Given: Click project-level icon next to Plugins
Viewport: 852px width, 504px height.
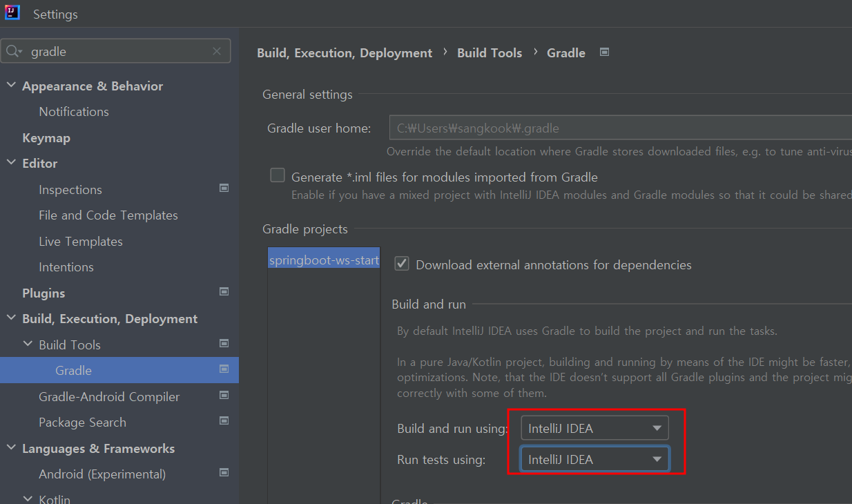Looking at the screenshot, I should pyautogui.click(x=224, y=291).
